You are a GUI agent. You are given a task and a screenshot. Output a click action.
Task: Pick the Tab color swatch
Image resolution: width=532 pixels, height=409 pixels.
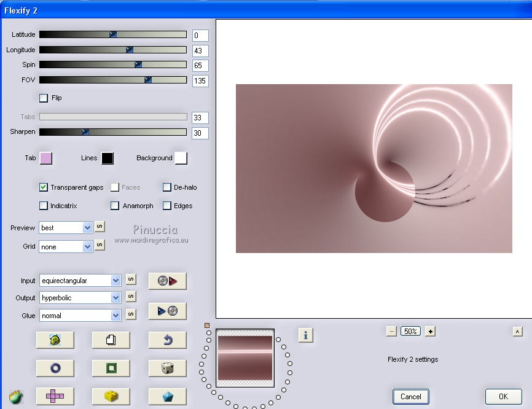46,158
